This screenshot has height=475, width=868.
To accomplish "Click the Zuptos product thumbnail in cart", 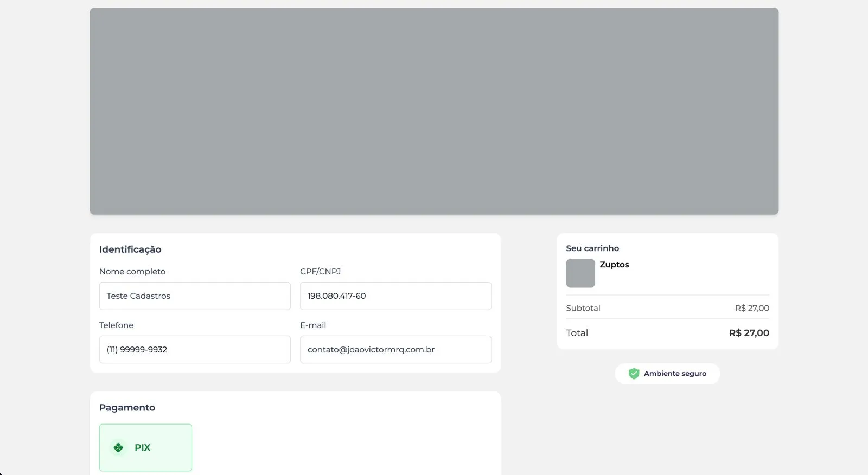I will coord(580,273).
